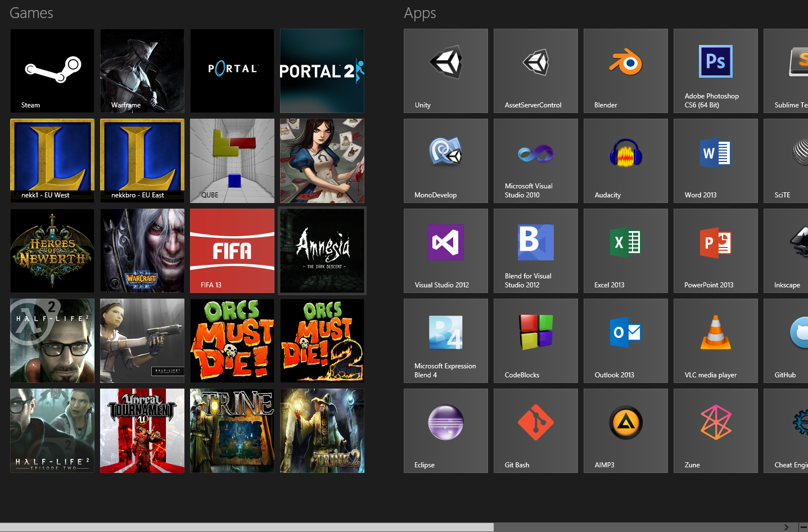Screen dimensions: 808x532
Task: Launch CodeBlocks tile
Action: pyautogui.click(x=536, y=341)
